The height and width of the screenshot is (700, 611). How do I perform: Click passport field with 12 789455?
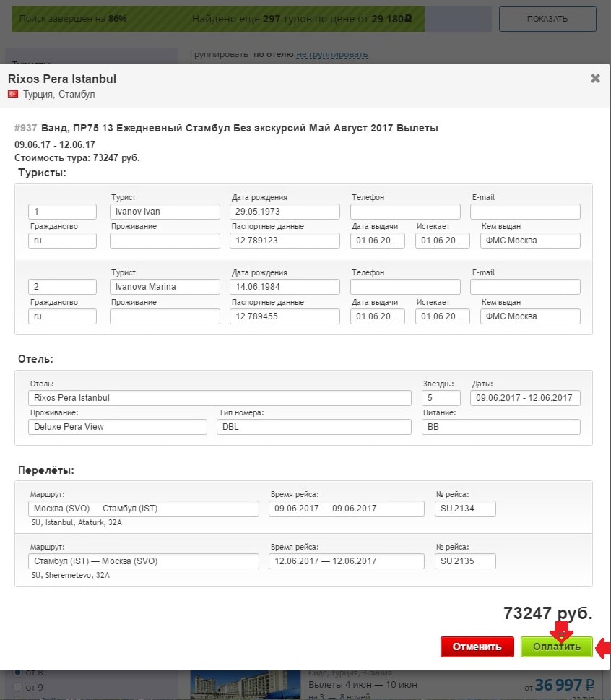click(285, 316)
